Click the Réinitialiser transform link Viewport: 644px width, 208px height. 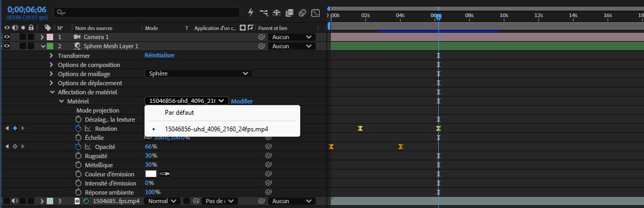coord(160,55)
